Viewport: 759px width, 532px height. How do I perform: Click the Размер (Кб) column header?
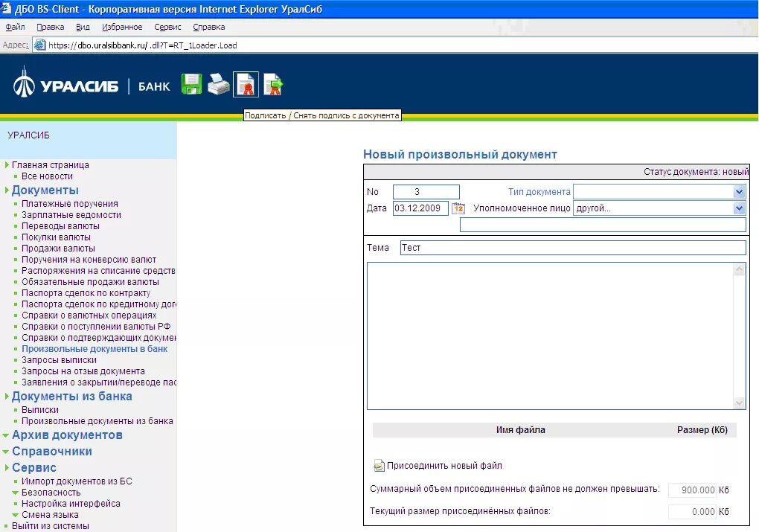pos(702,430)
